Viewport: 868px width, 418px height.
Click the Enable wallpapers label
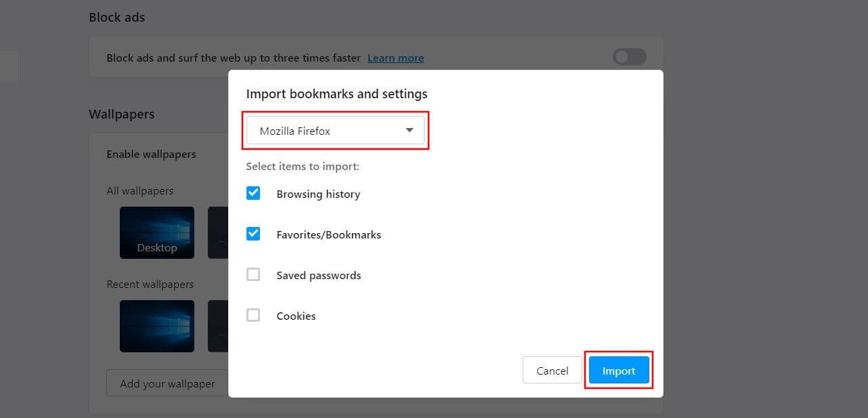[151, 154]
